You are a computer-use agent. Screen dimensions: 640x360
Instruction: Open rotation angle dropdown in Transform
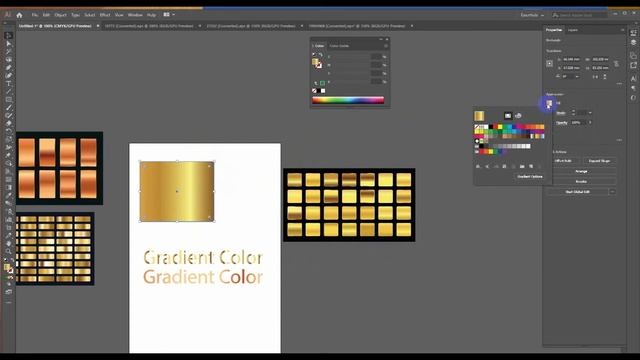pos(577,76)
